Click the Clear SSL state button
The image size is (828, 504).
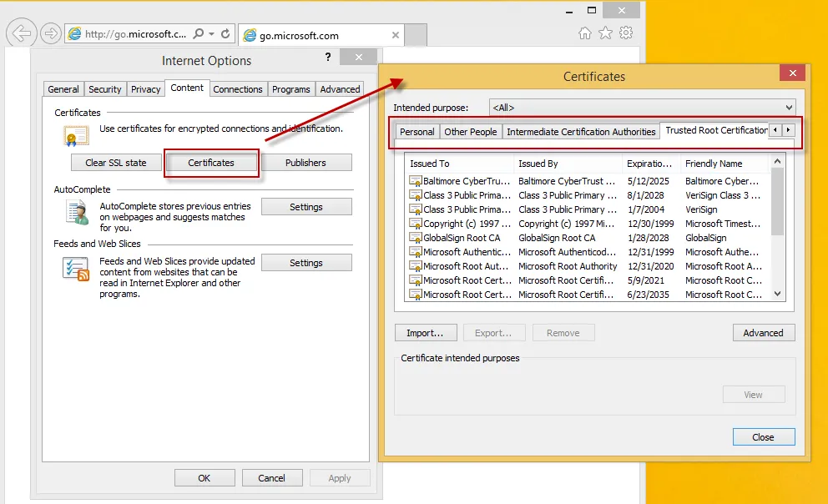tap(116, 163)
